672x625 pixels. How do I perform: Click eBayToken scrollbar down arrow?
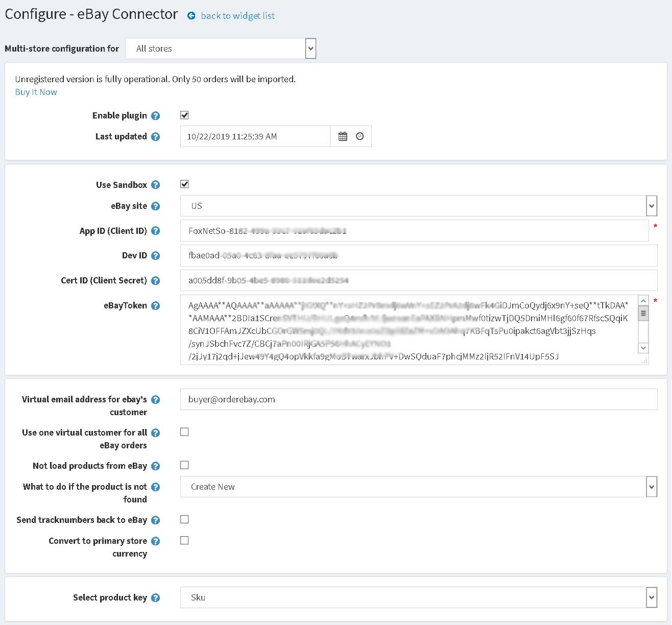(643, 348)
